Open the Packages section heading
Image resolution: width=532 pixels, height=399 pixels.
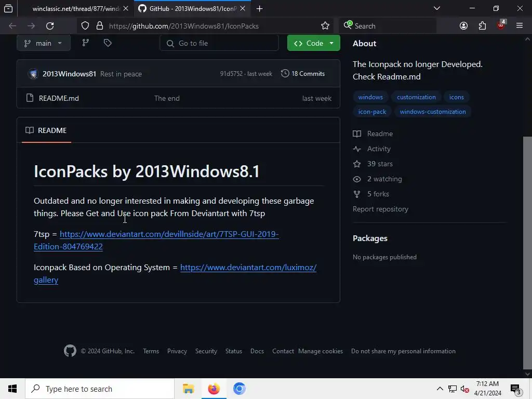click(370, 238)
